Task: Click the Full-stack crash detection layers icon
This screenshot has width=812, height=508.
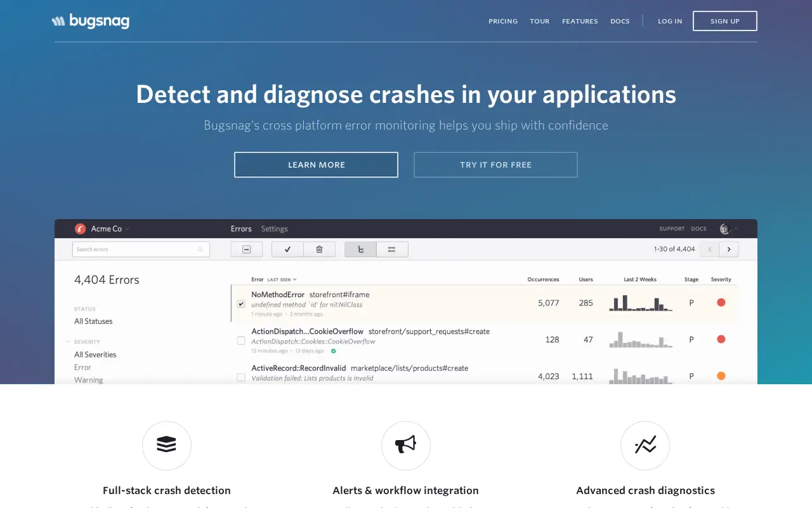Action: point(166,445)
